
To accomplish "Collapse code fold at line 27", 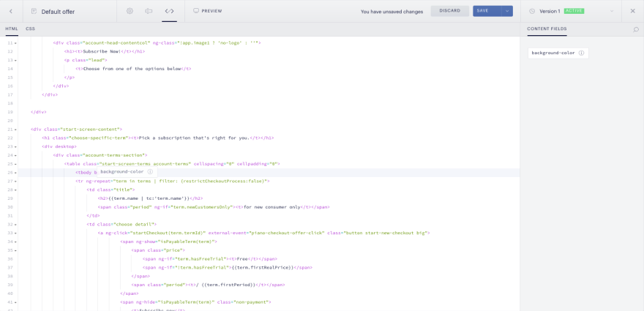I will tap(15, 181).
